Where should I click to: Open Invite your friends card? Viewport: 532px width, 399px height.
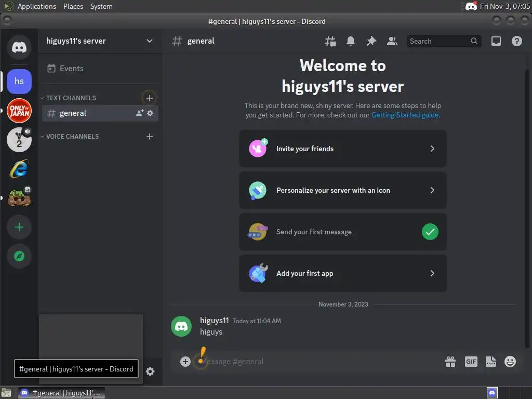coord(343,149)
